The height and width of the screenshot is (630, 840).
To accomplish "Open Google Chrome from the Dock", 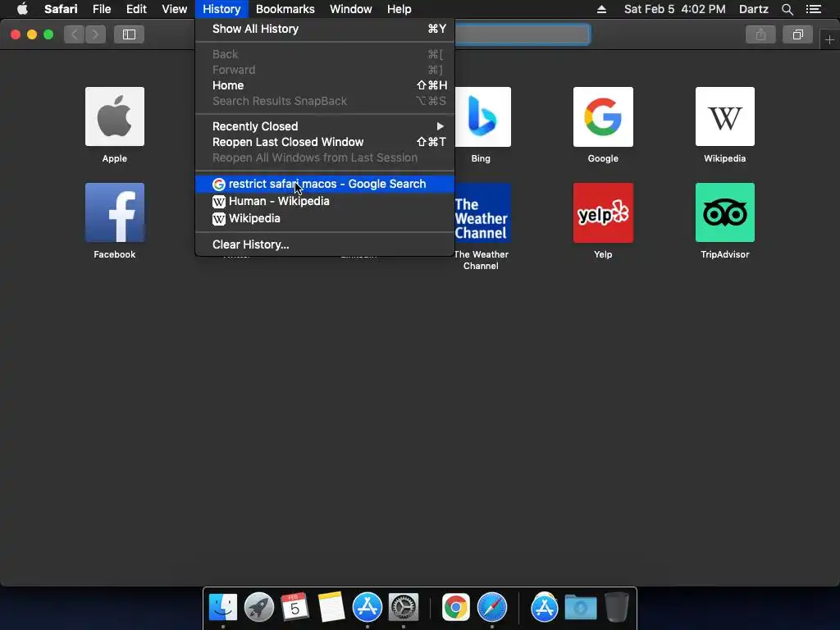I will click(456, 607).
